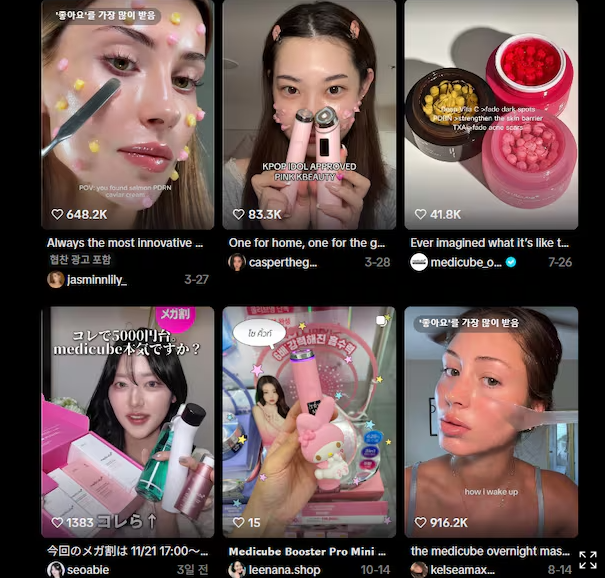Open the 'Always the most innovative' video caption
This screenshot has height=578, width=605.
pyautogui.click(x=125, y=243)
